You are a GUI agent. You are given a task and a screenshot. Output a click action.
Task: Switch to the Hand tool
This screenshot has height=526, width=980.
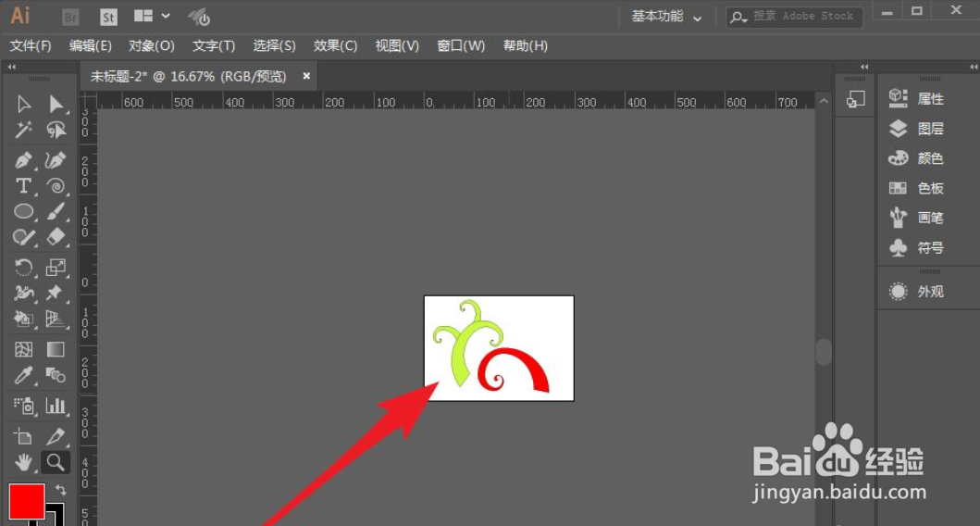[x=24, y=463]
